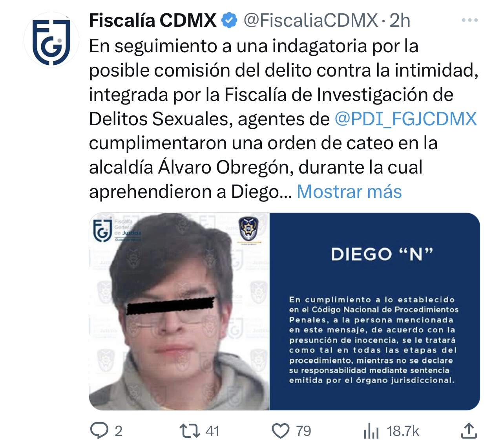Click the reply count number 2

click(x=119, y=431)
